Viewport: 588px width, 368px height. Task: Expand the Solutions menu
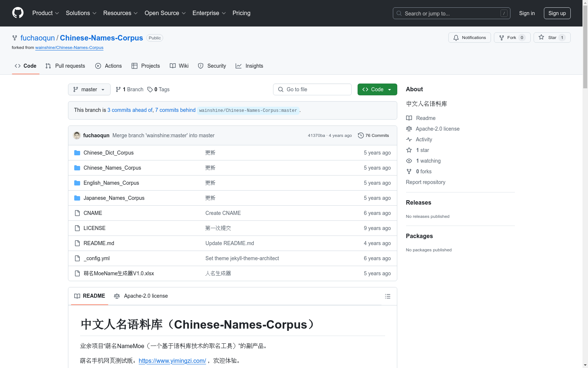click(x=81, y=13)
